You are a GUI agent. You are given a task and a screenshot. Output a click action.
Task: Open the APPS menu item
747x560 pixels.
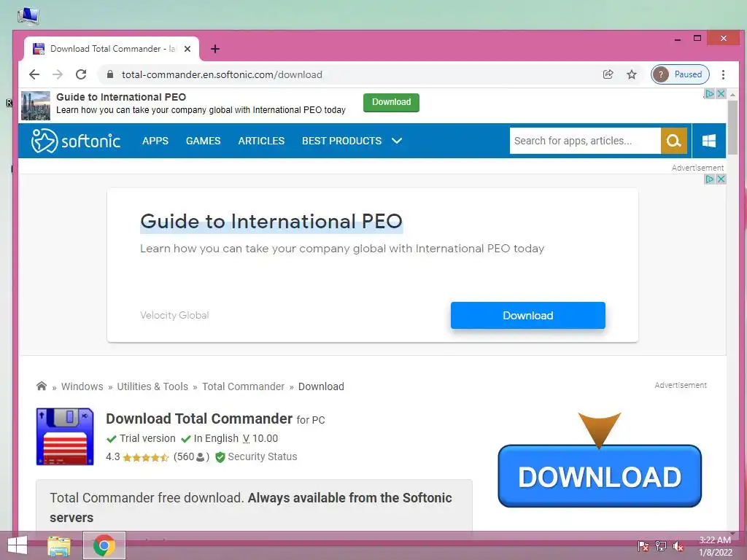pyautogui.click(x=155, y=141)
